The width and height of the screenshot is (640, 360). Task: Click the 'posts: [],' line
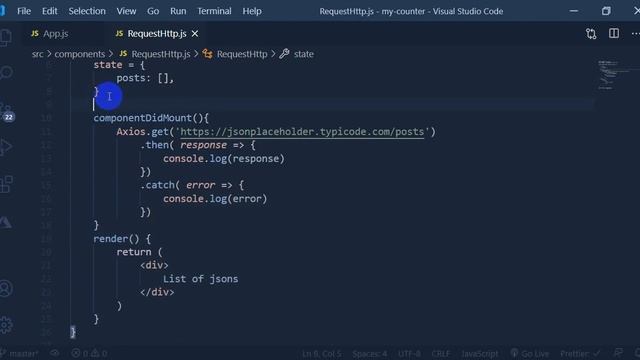click(145, 78)
